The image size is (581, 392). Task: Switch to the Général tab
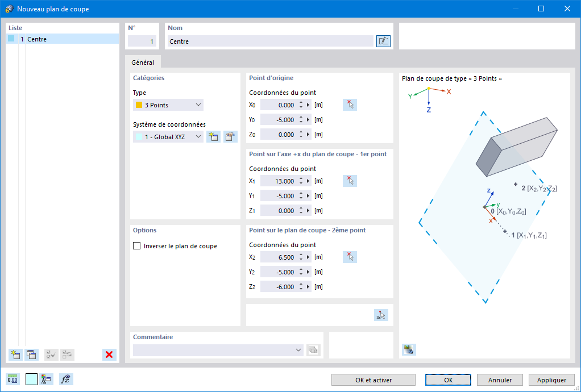point(143,62)
